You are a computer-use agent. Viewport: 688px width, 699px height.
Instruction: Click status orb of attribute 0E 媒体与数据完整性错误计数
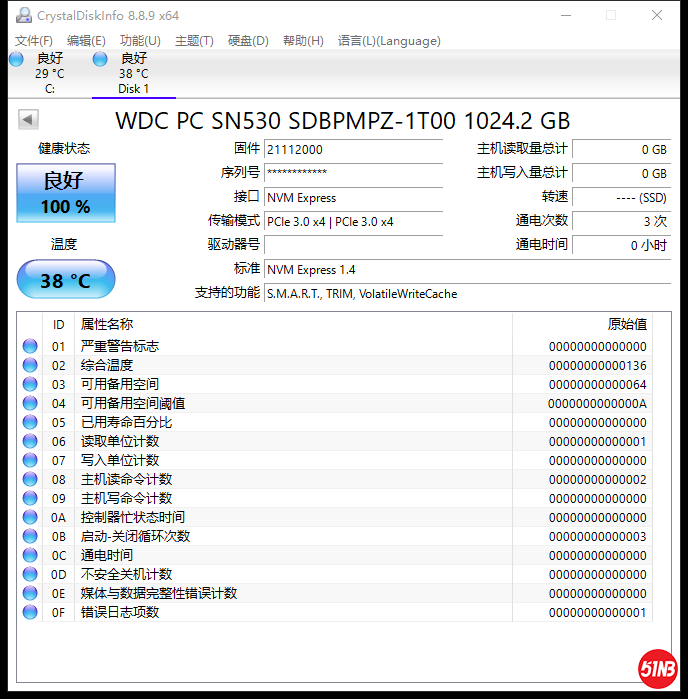click(x=30, y=593)
